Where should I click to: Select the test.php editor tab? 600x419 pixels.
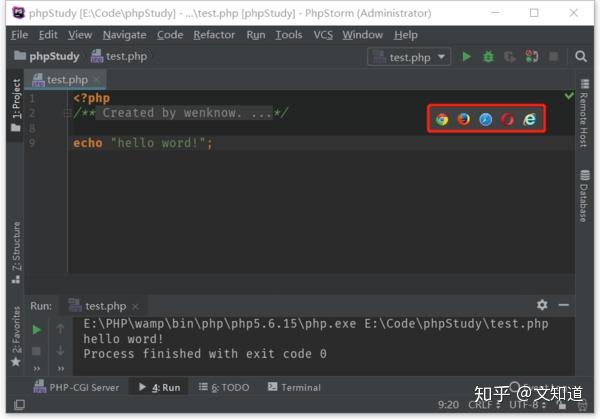(65, 80)
